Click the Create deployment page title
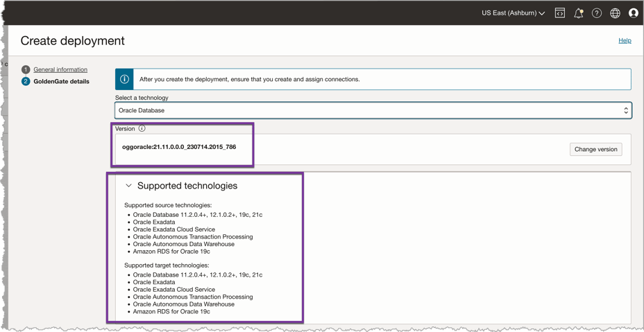The image size is (644, 332). pyautogui.click(x=73, y=41)
